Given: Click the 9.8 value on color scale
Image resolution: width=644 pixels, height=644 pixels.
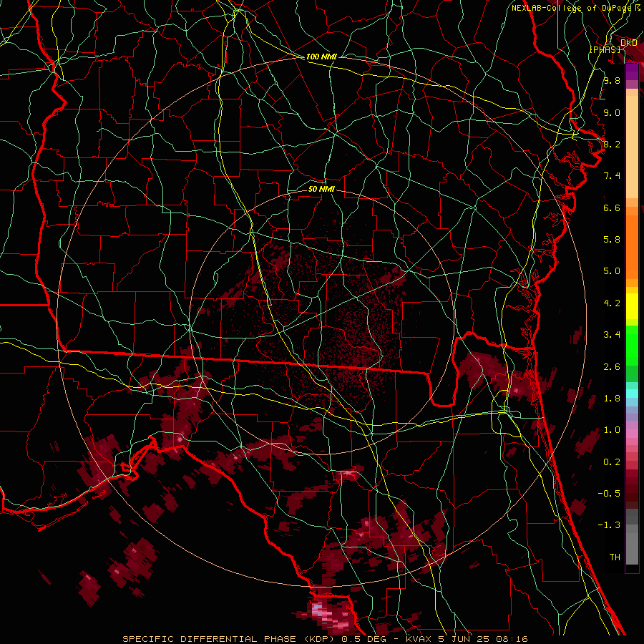Looking at the screenshot, I should [612, 80].
